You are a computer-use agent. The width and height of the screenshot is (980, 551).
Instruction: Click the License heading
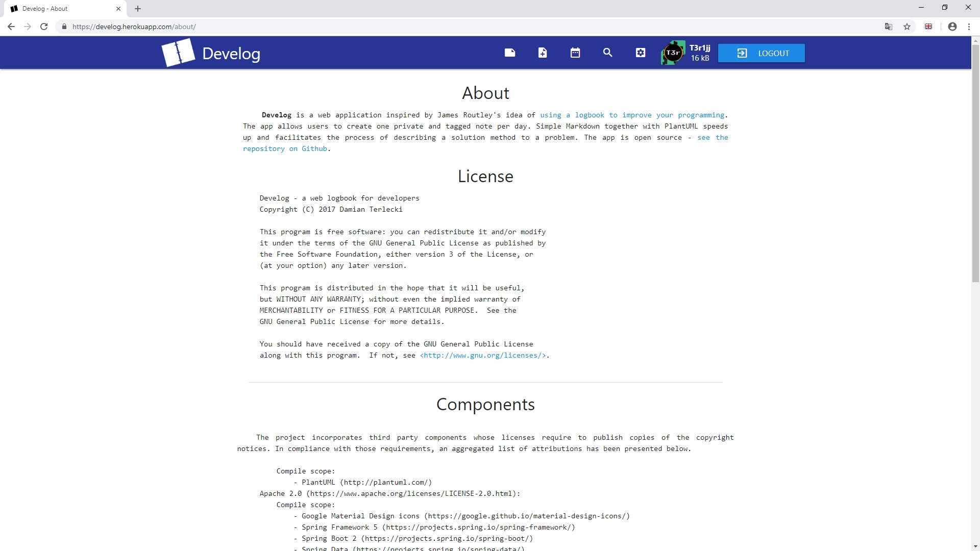(x=485, y=176)
